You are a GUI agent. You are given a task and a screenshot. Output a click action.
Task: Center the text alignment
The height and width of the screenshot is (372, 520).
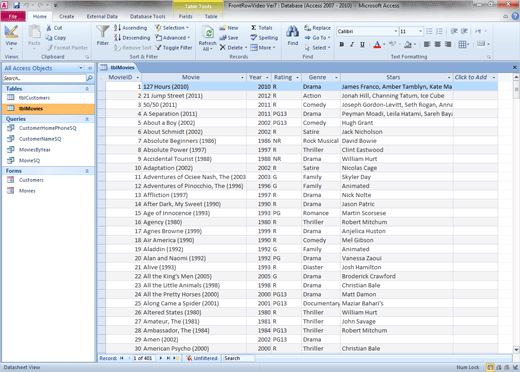(437, 44)
